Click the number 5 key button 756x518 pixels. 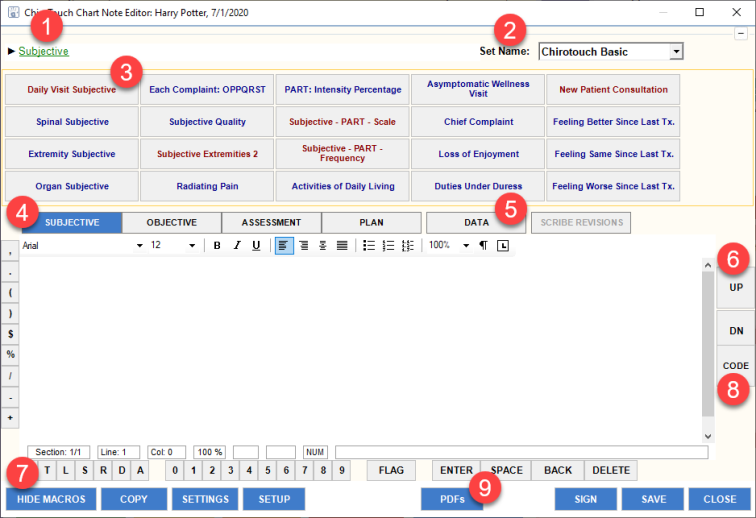coord(268,470)
